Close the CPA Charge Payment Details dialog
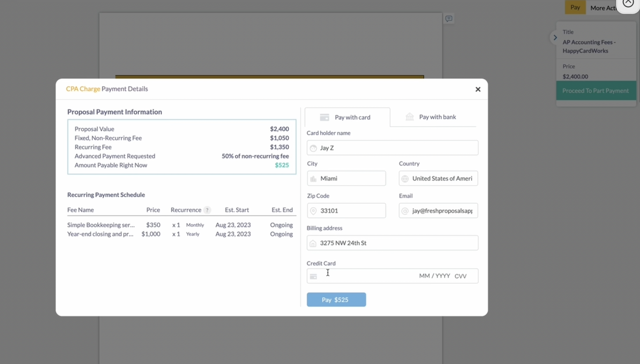 [478, 89]
